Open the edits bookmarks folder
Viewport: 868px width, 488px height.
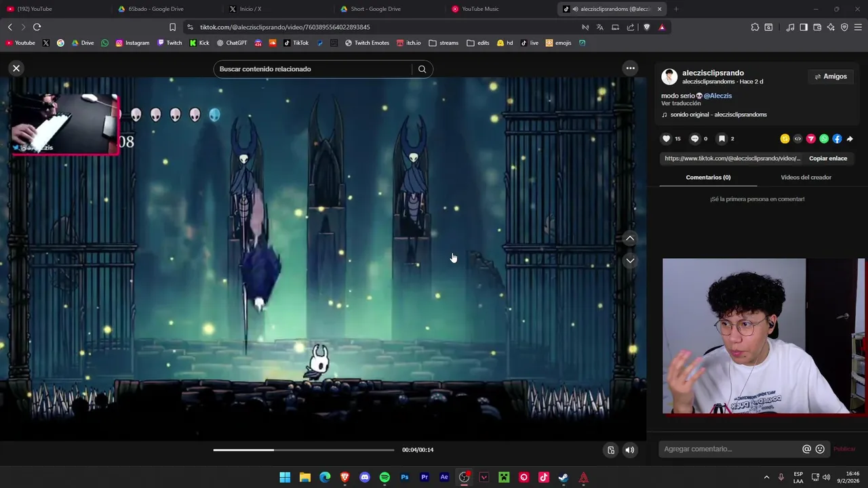click(x=478, y=43)
